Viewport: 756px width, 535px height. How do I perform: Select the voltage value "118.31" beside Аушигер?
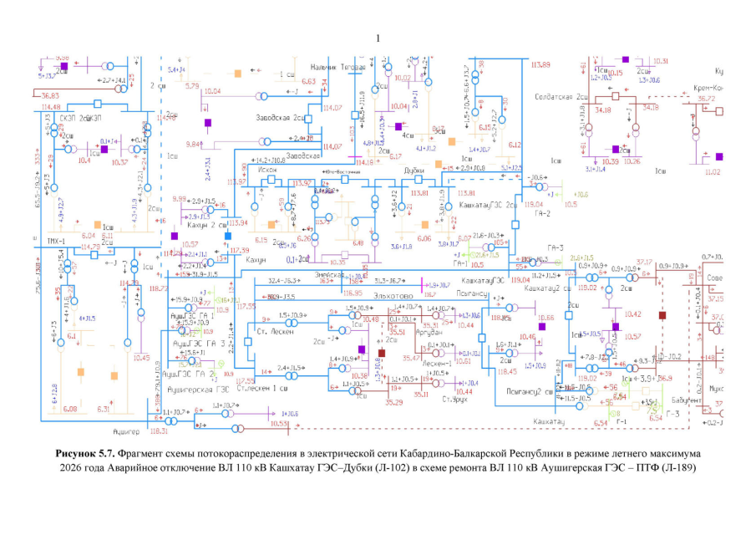159,431
